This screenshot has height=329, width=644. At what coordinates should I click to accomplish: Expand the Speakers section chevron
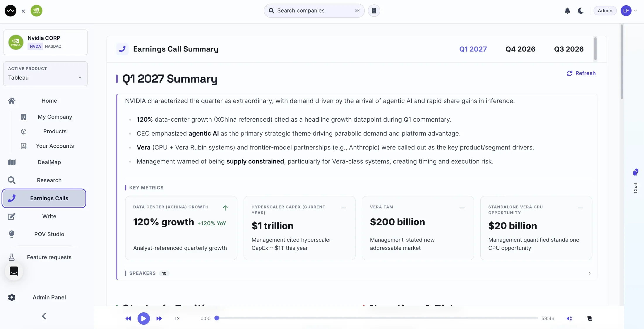coord(590,273)
